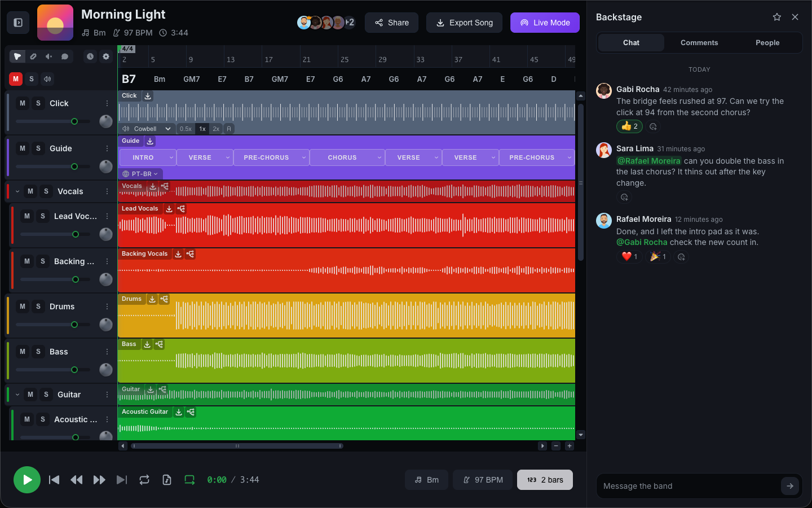
Task: Click the Message the band input field
Action: tap(689, 486)
